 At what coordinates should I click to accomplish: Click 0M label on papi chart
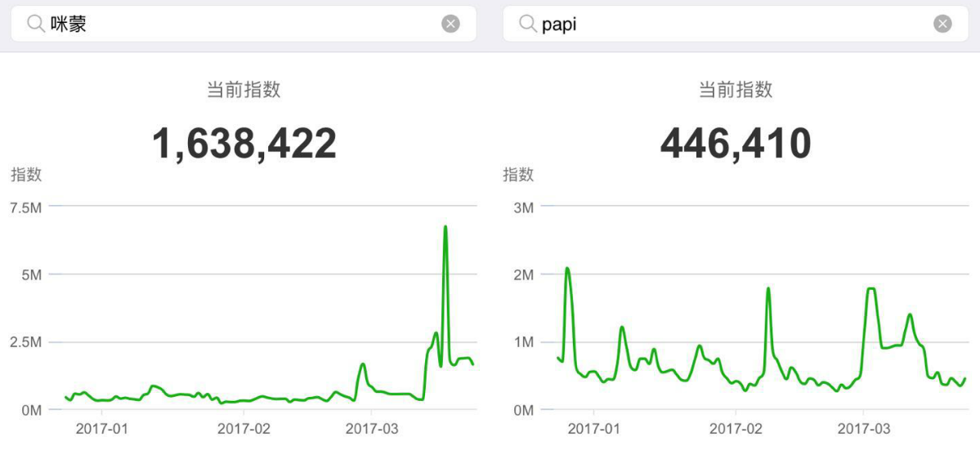(x=524, y=412)
